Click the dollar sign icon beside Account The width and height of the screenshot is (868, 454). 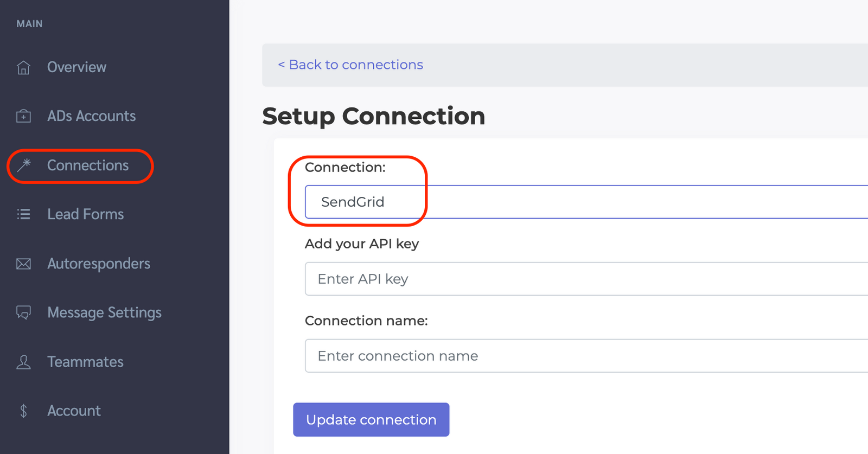pos(23,411)
